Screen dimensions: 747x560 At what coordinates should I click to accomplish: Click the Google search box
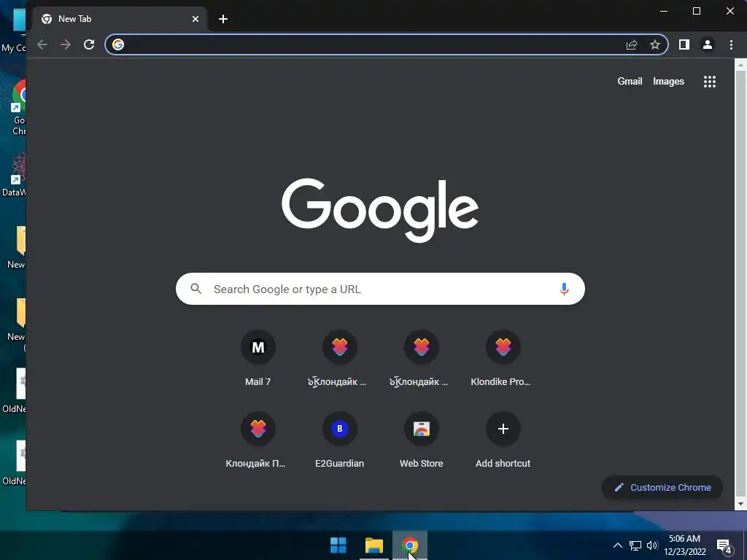380,289
